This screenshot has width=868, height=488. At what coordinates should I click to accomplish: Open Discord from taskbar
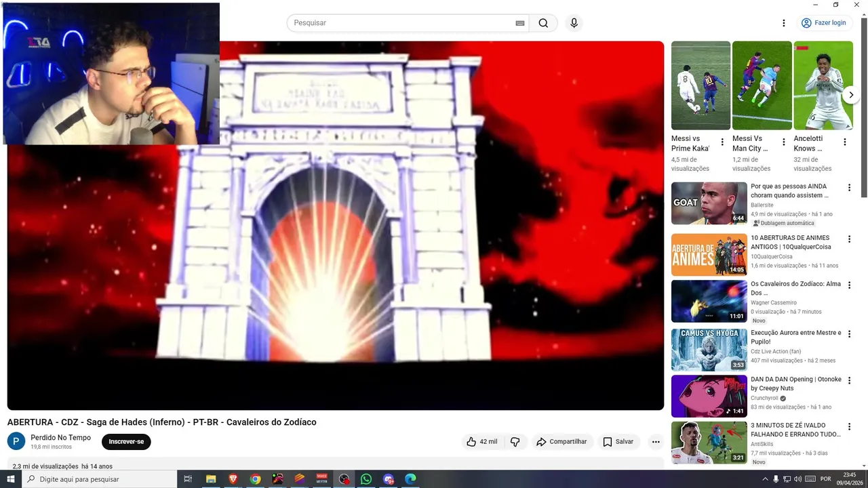coord(389,479)
